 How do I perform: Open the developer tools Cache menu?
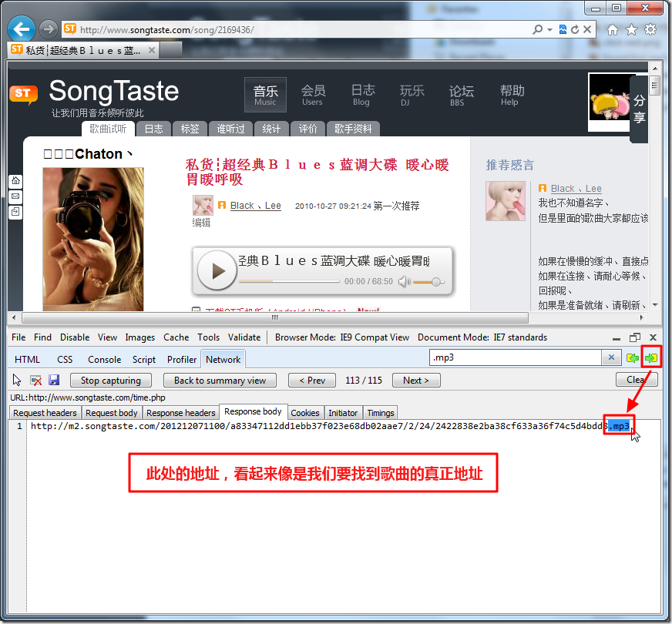click(x=176, y=337)
